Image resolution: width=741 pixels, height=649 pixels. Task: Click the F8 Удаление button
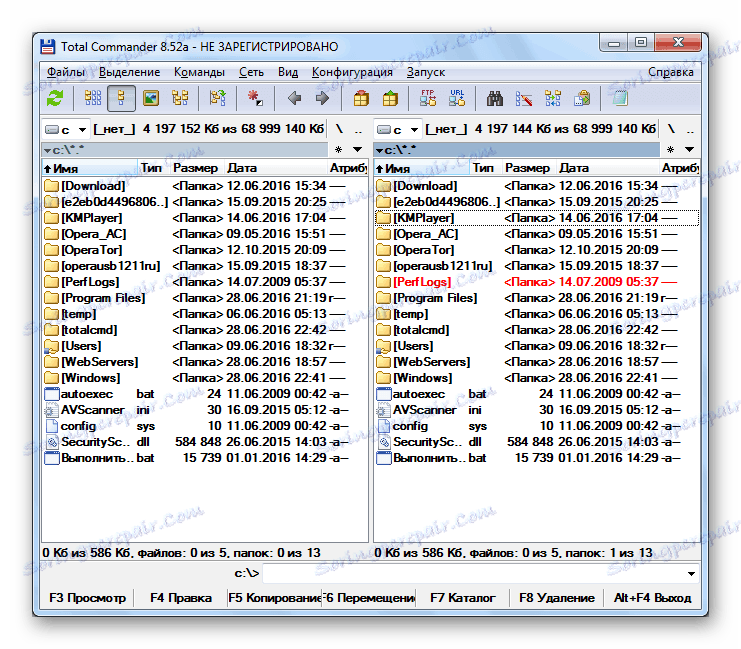[x=557, y=598]
